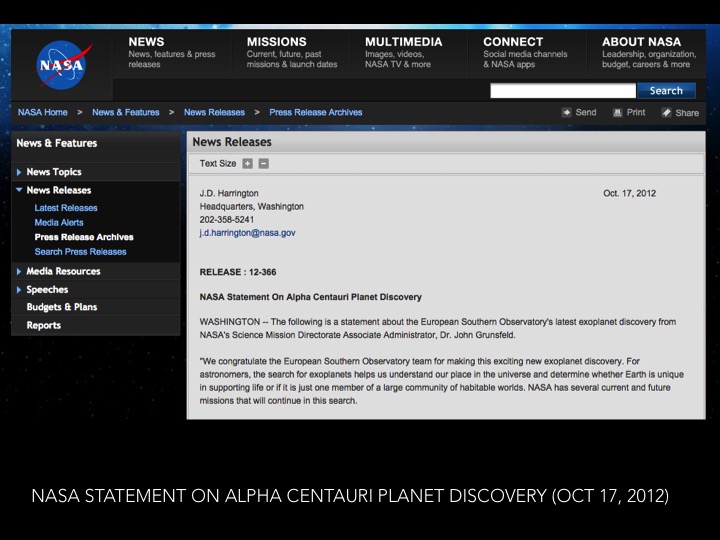The width and height of the screenshot is (720, 540).
Task: Open News & Features breadcrumb link
Action: click(x=126, y=112)
